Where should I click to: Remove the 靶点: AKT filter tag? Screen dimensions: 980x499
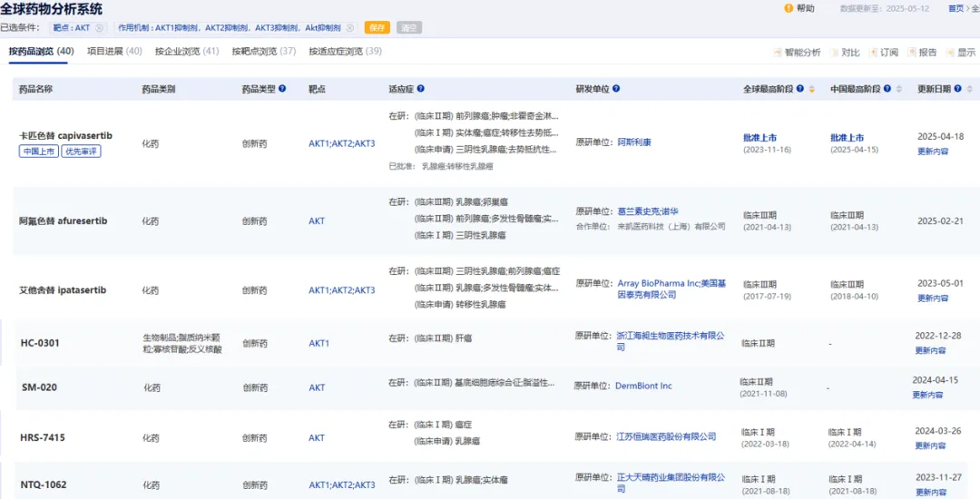pos(99,28)
